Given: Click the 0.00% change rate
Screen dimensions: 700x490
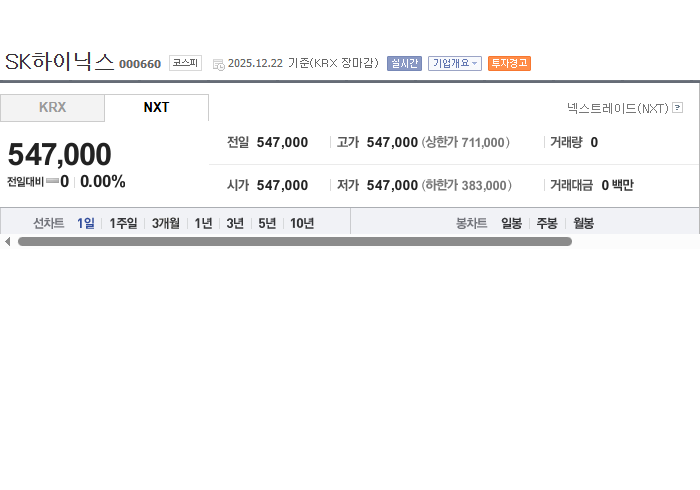Looking at the screenshot, I should click(x=103, y=182).
